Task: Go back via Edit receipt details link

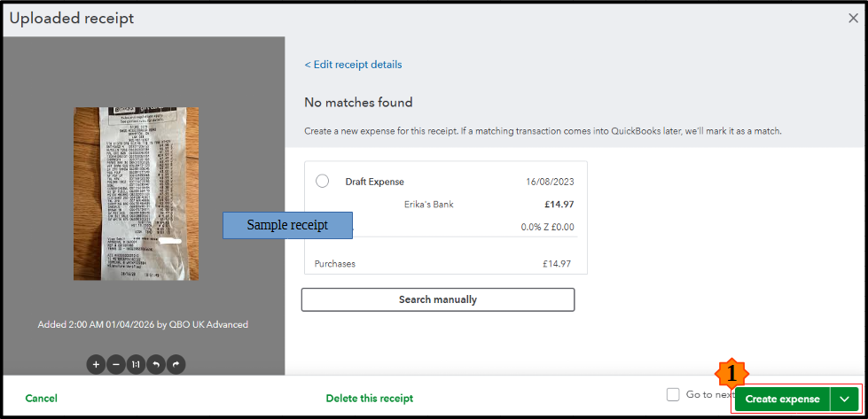Action: point(353,65)
